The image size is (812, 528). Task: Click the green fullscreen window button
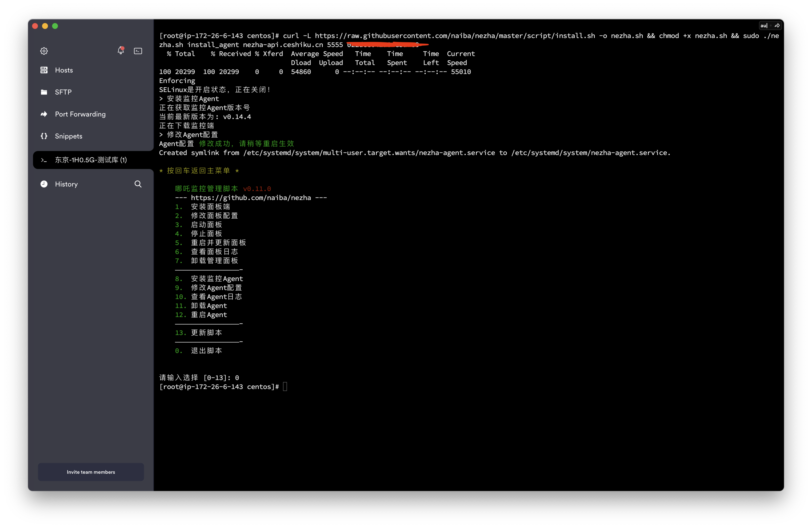coord(55,26)
